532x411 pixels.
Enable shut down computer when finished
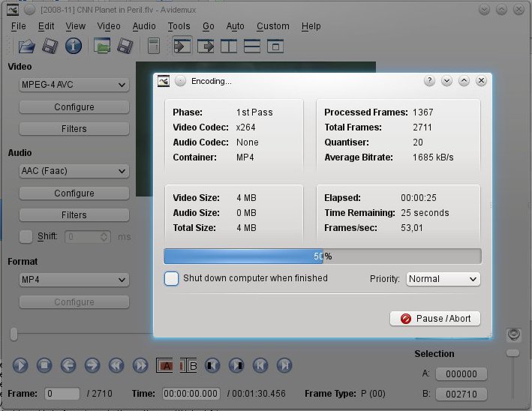171,278
